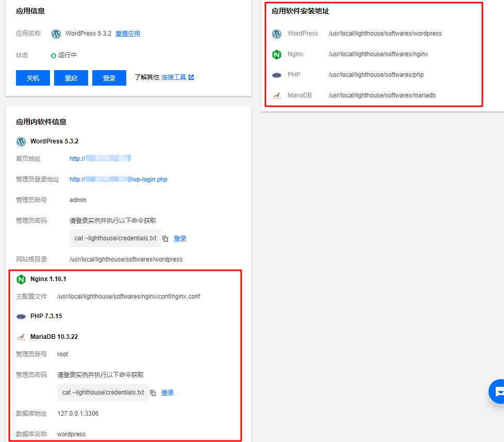Screen dimensions: 504x442
Task: Open the 连接工具 link
Action: pyautogui.click(x=174, y=77)
